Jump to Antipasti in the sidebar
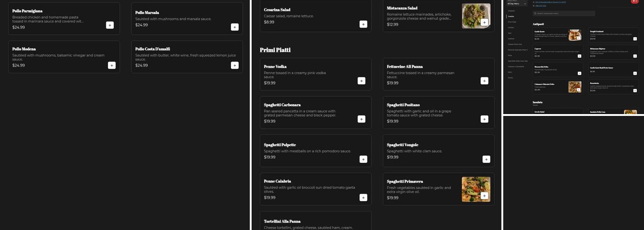Image resolution: width=644 pixels, height=230 pixels. 512,11
